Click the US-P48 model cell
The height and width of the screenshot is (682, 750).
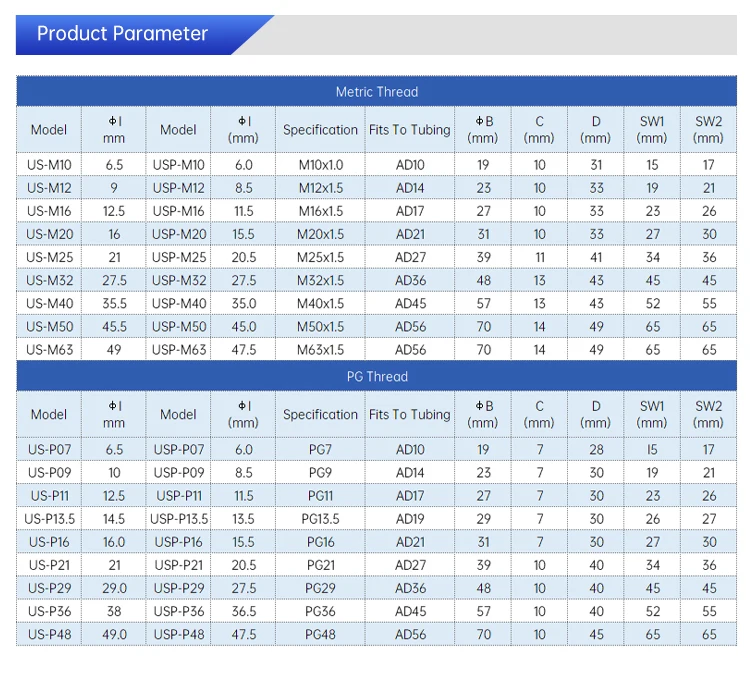pyautogui.click(x=49, y=635)
